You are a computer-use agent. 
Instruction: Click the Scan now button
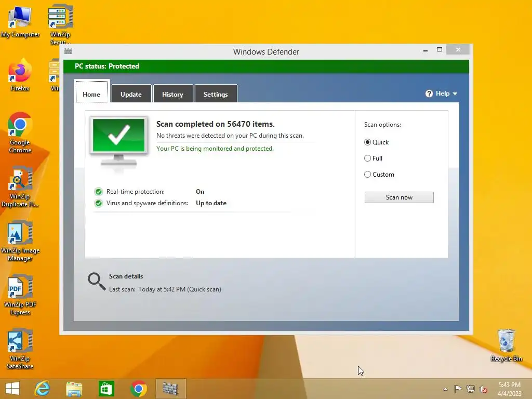(x=399, y=197)
